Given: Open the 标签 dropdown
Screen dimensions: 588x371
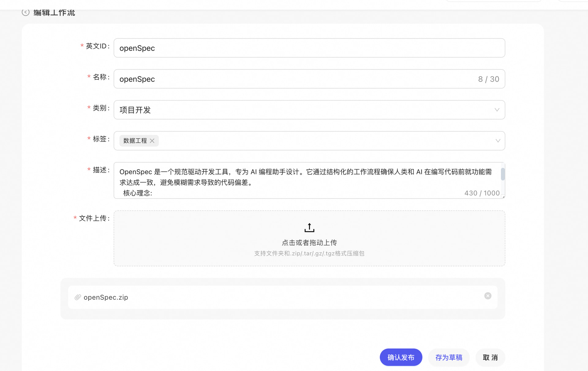Looking at the screenshot, I should [x=497, y=141].
